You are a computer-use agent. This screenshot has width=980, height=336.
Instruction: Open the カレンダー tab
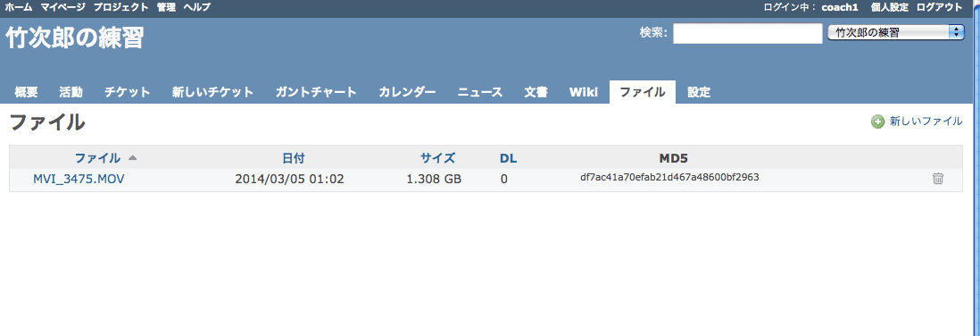[408, 93]
